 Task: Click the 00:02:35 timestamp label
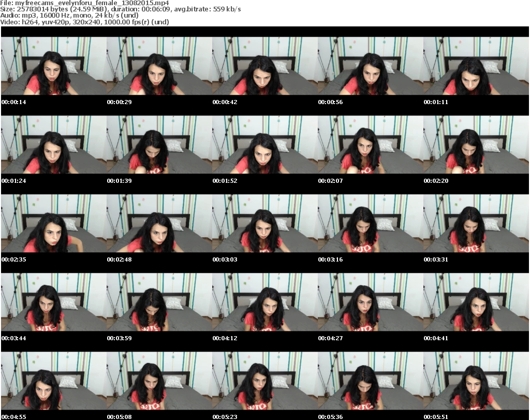14,259
